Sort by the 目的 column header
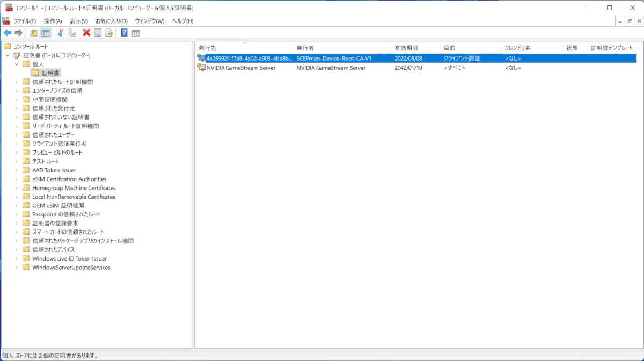644x361 pixels. (471, 48)
